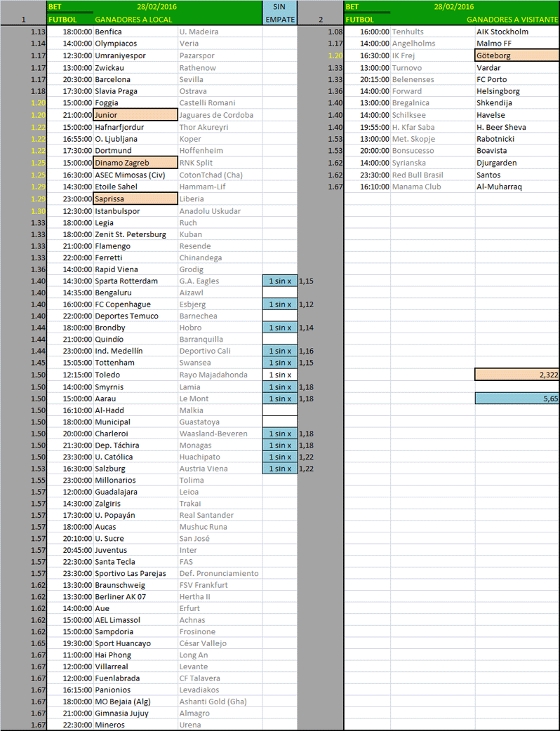Click the Villarreal cell
The image size is (560, 731).
(135, 666)
